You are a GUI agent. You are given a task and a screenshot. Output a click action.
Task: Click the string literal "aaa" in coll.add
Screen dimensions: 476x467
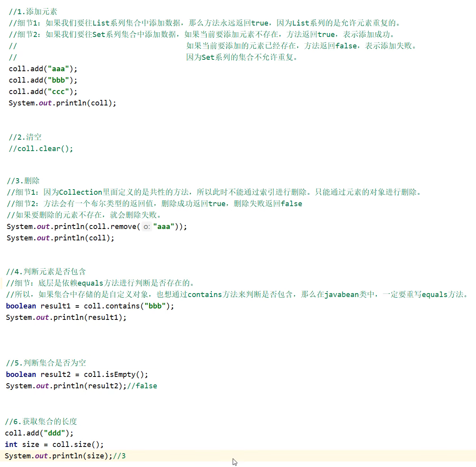(x=57, y=68)
